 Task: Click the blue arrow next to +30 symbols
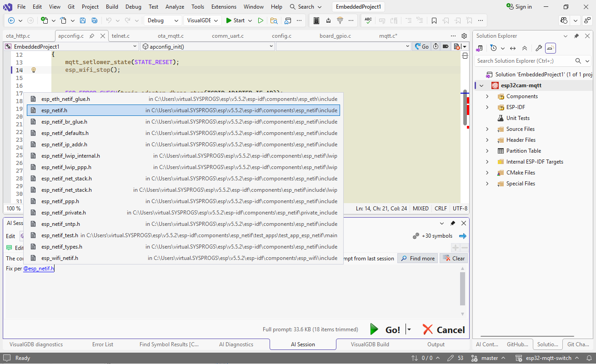[463, 236]
